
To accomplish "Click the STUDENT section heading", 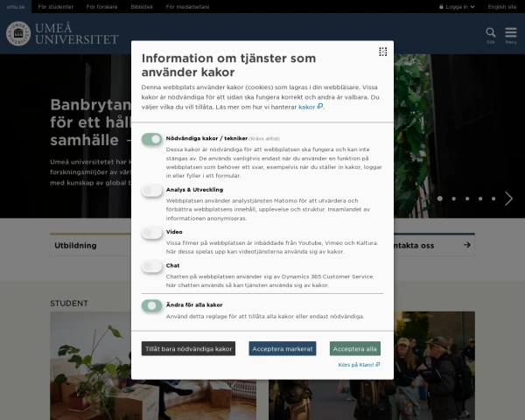I will click(69, 304).
